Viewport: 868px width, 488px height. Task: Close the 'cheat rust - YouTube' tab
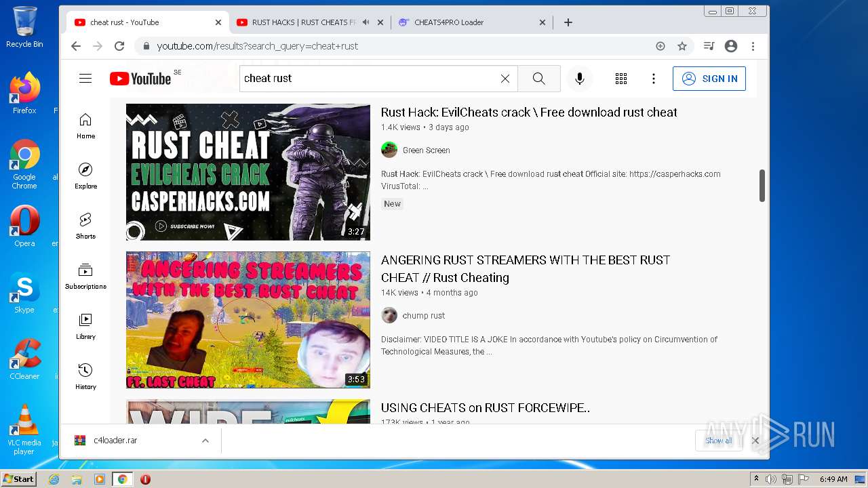(x=218, y=22)
